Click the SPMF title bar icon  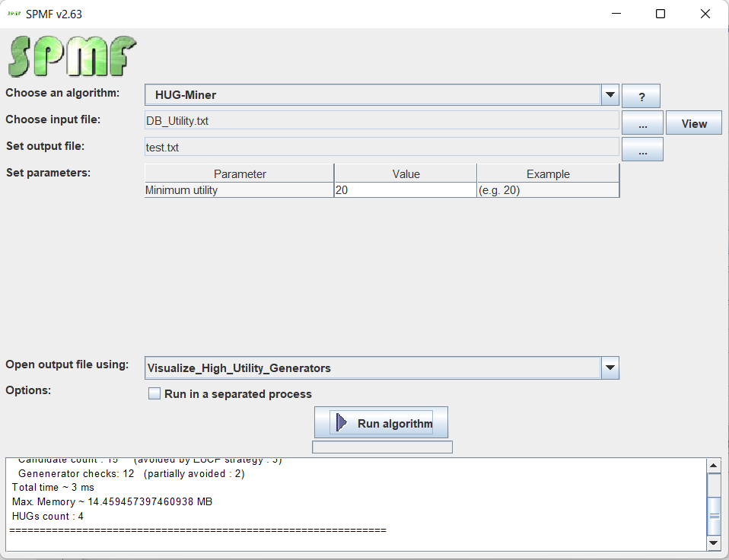pos(14,14)
